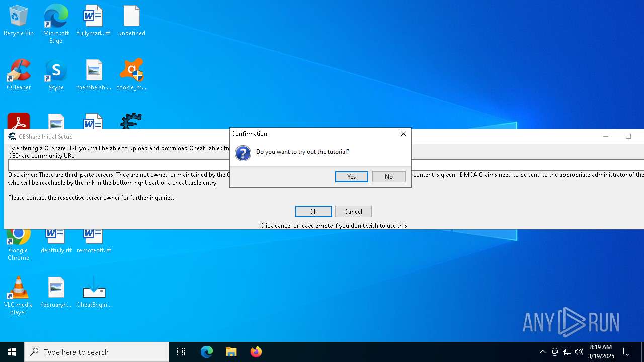644x362 pixels.
Task: Click Cancel in CEShare Initial Setup
Action: coord(353,211)
